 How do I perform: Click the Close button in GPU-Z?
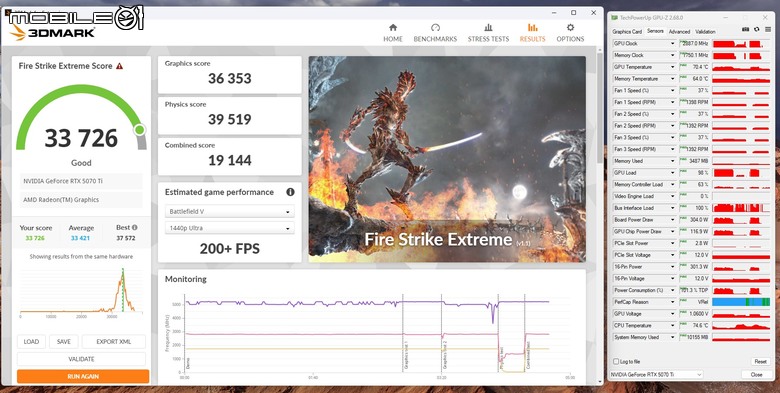(x=756, y=374)
